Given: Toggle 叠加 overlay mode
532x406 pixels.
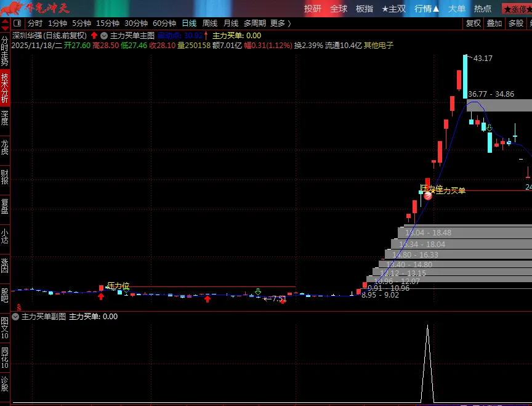Looking at the screenshot, I should click(494, 23).
